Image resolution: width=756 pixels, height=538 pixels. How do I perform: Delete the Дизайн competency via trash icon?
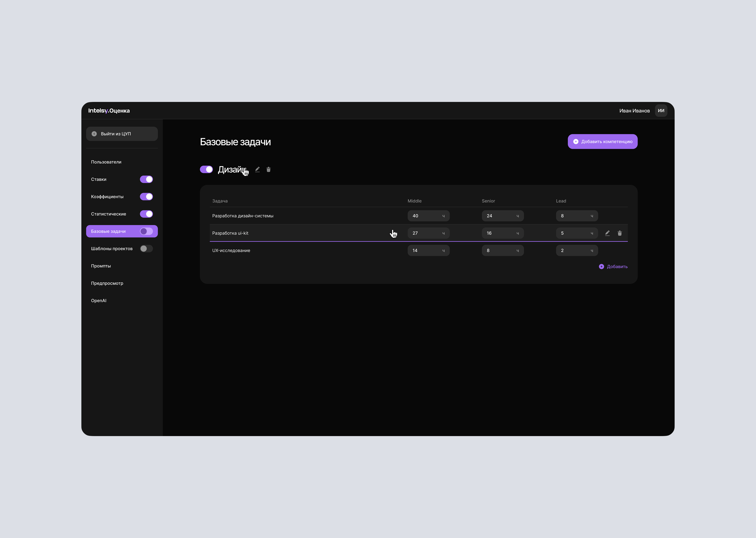tap(268, 170)
